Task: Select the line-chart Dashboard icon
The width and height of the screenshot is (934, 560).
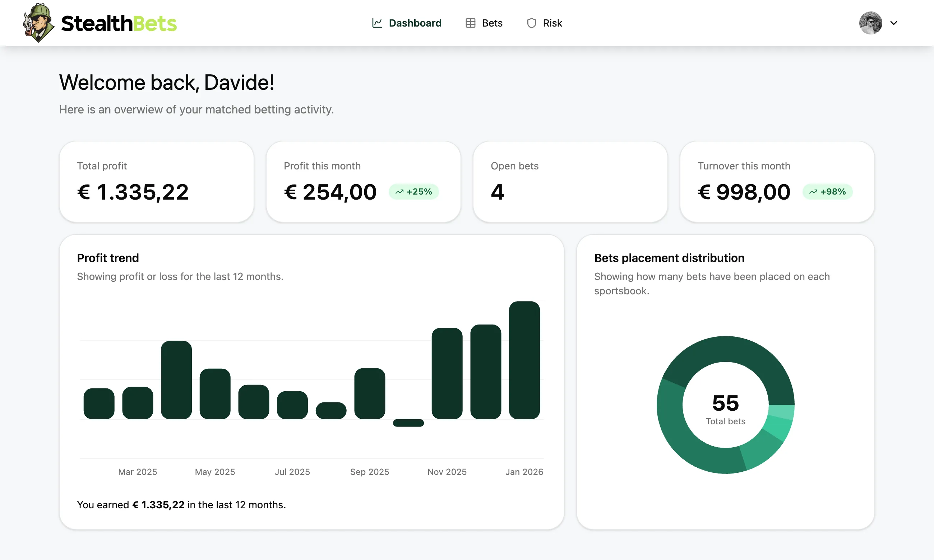Action: pos(377,23)
